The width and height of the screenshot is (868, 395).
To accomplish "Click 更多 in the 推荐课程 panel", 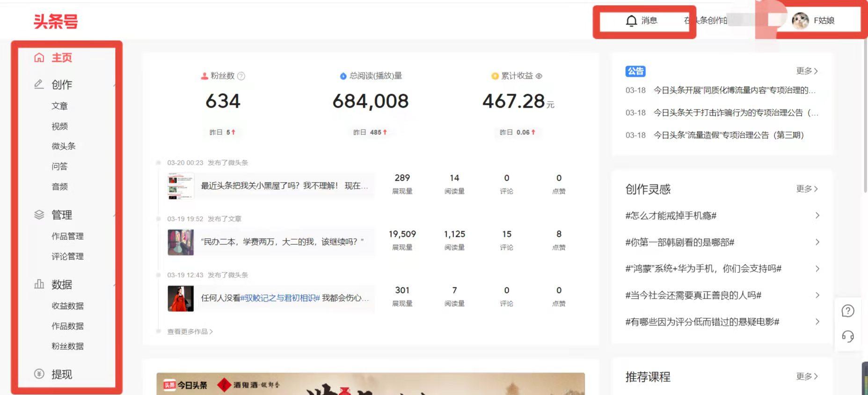I will (x=807, y=376).
